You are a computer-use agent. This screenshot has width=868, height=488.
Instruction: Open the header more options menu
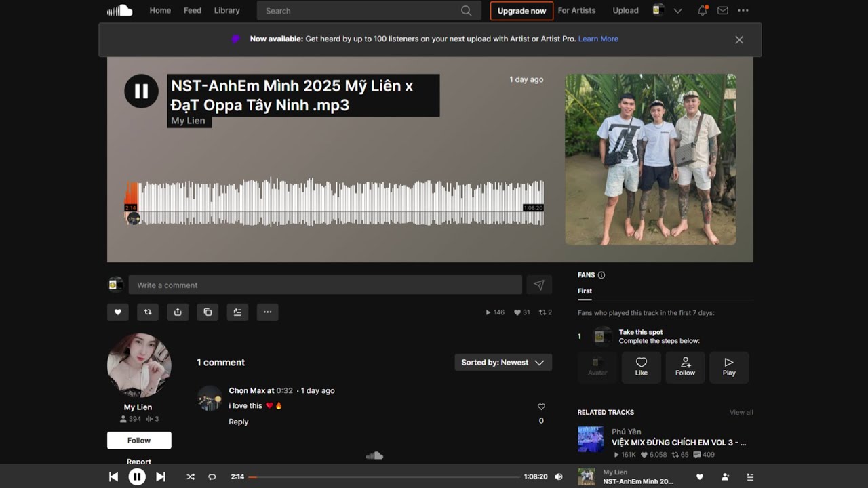pyautogui.click(x=743, y=11)
